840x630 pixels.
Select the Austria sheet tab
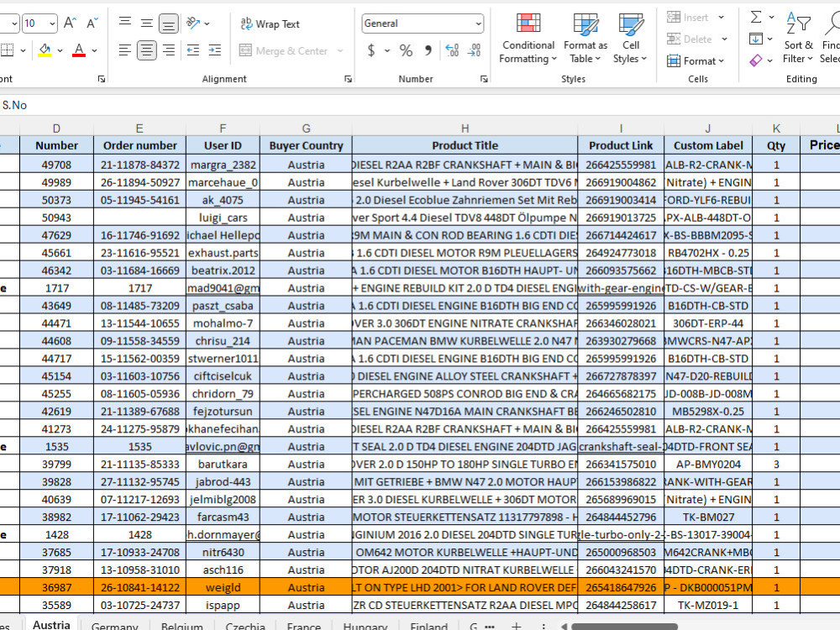[51, 624]
